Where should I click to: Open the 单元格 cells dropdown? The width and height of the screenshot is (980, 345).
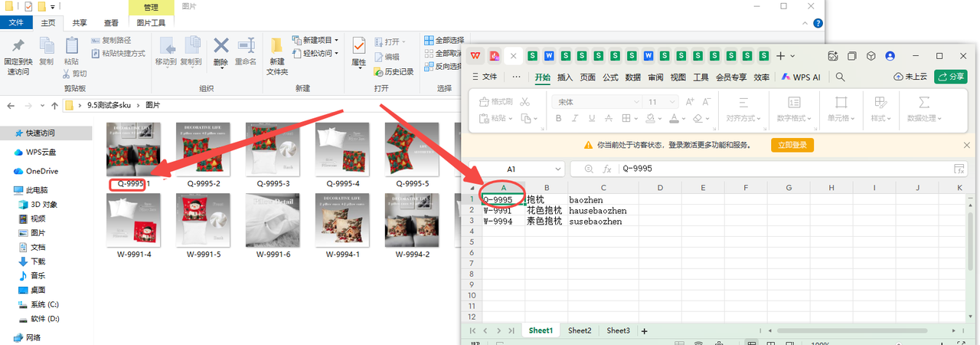[841, 118]
